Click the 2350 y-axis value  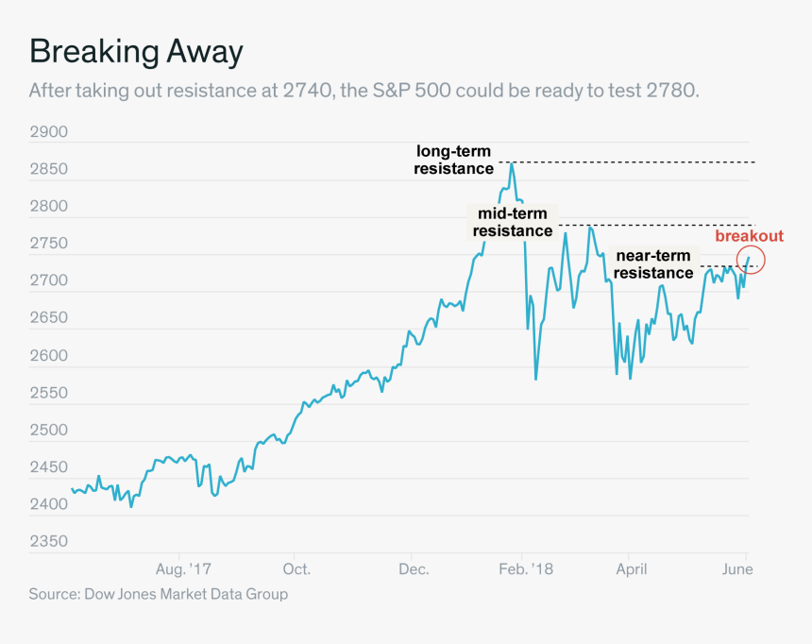(49, 542)
